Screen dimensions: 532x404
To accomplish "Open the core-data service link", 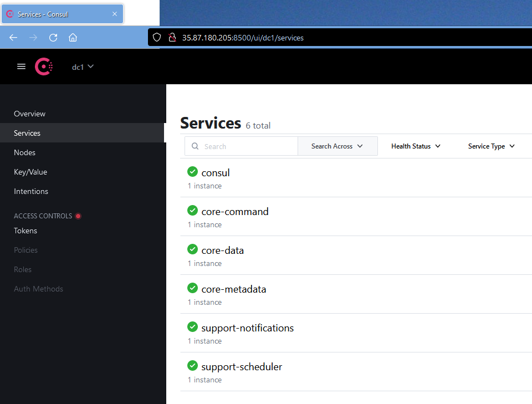I will click(x=223, y=250).
